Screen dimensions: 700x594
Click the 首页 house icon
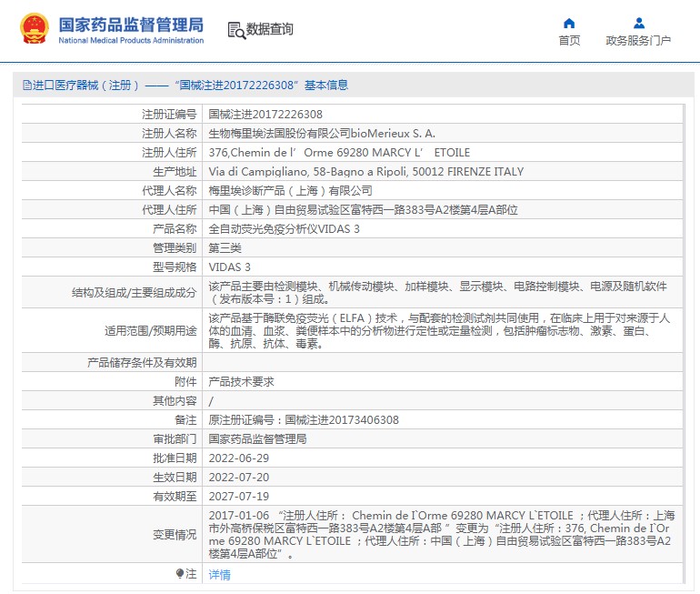569,24
